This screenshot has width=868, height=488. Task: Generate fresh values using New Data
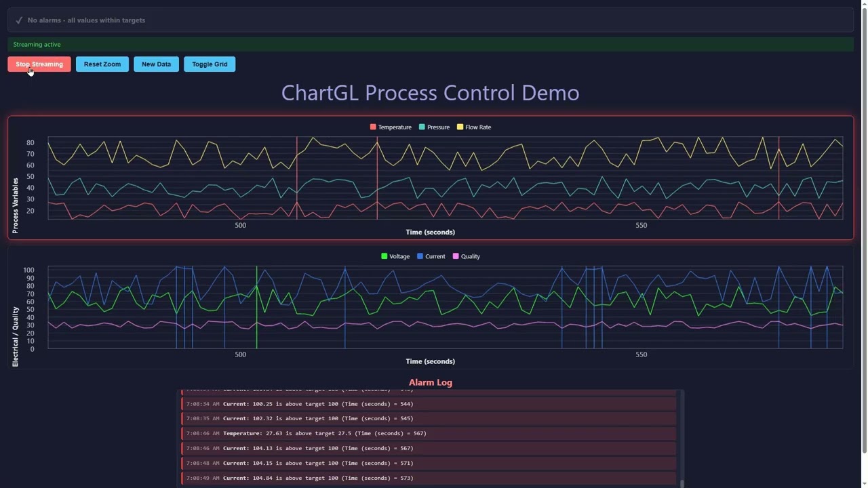pyautogui.click(x=156, y=64)
